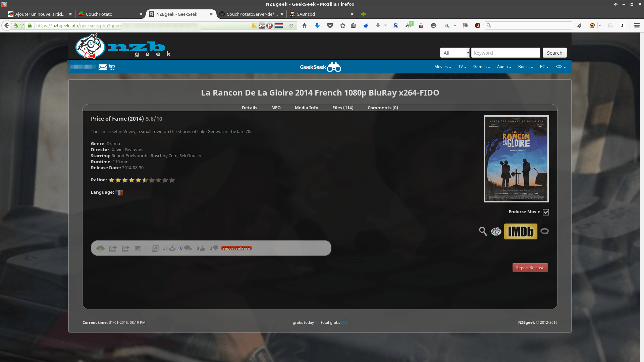Open the shopping cart icon in blue navbar
Screen dimensions: 644x362
pos(112,67)
